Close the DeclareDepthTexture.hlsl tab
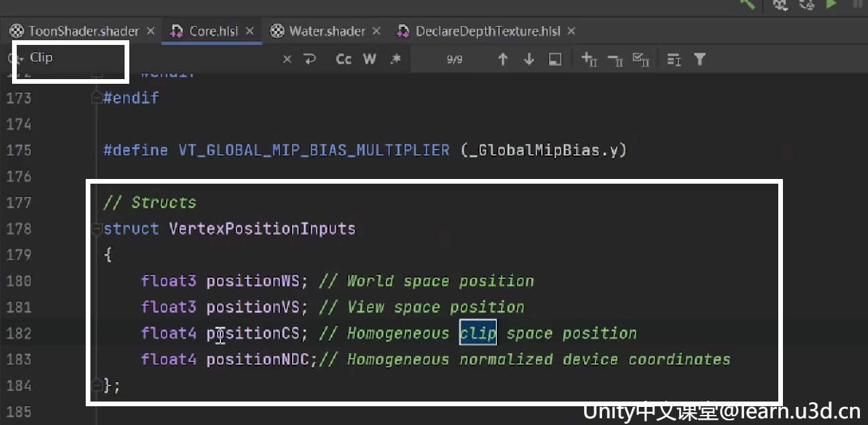Screen dimensions: 868x425 tap(571, 31)
